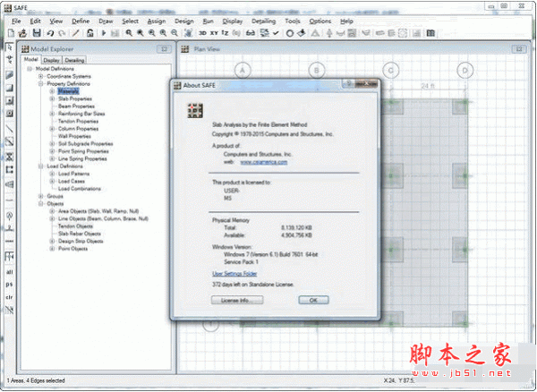Expand the Column Properties node
The width and height of the screenshot is (537, 392).
pyautogui.click(x=52, y=129)
